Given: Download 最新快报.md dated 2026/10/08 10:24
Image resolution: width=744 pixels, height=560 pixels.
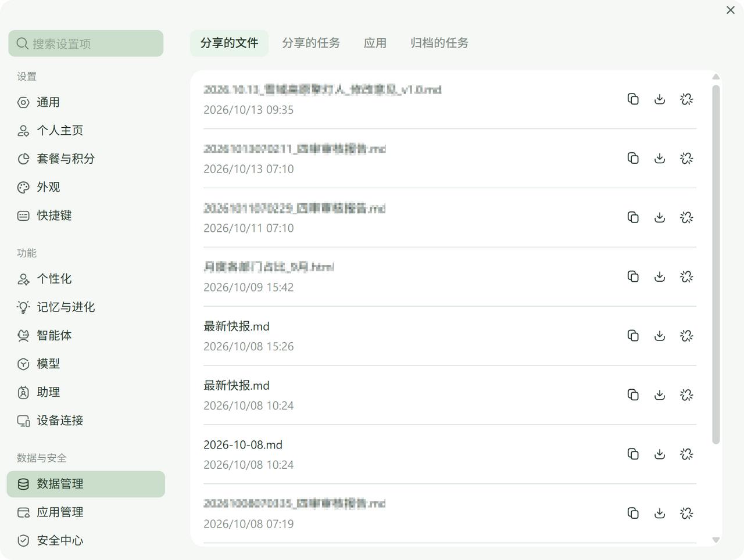Looking at the screenshot, I should (660, 395).
